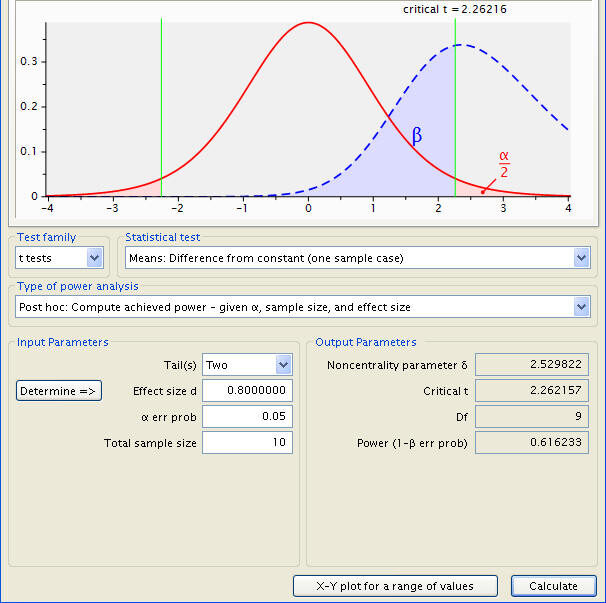This screenshot has height=603, width=606.
Task: Select the Total sample size field
Action: point(247,442)
